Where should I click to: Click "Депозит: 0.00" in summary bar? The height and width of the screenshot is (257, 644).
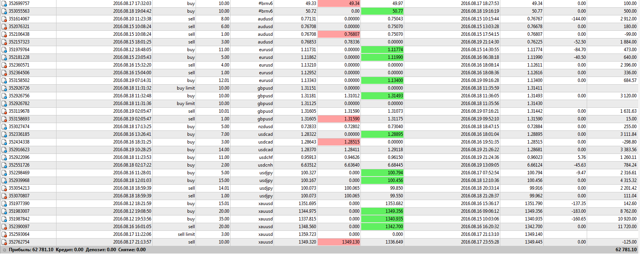[x=101, y=250]
